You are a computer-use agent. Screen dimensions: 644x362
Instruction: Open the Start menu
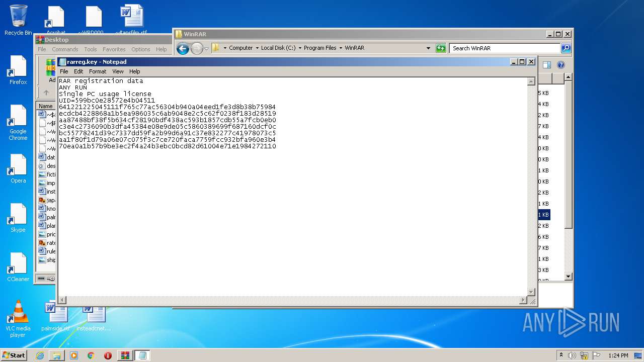pos(14,355)
